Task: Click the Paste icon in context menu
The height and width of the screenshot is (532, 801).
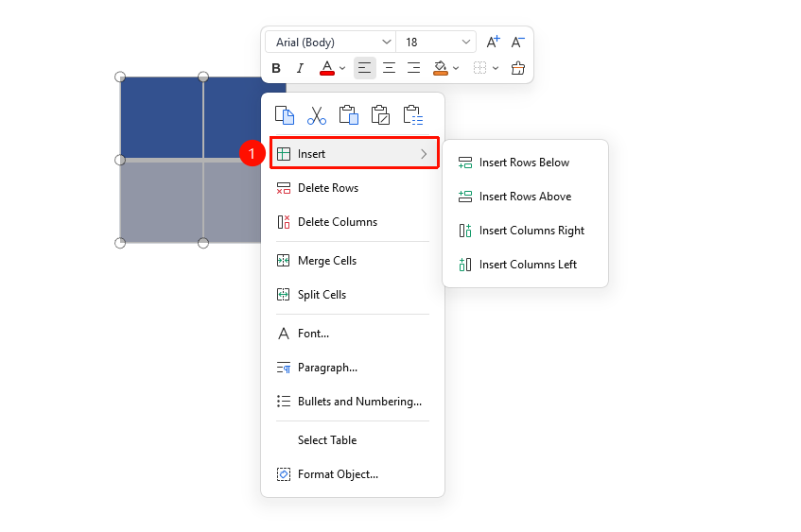Action: [x=348, y=115]
